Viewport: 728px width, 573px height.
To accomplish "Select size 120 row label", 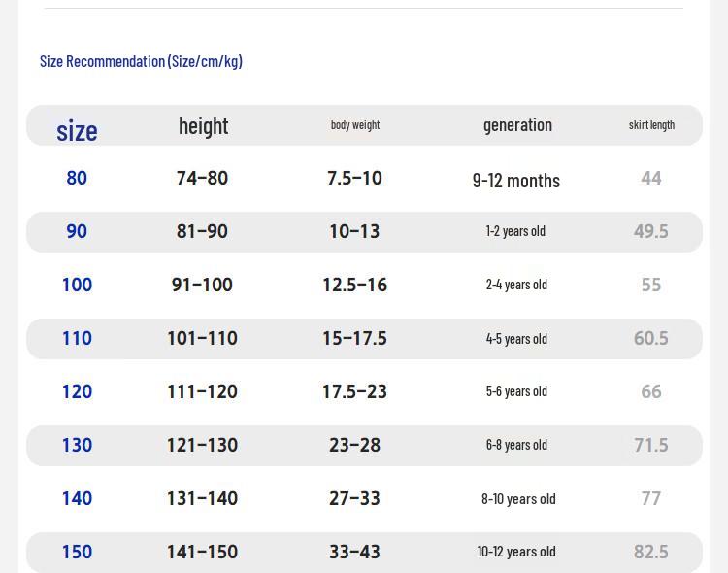I will [x=77, y=391].
